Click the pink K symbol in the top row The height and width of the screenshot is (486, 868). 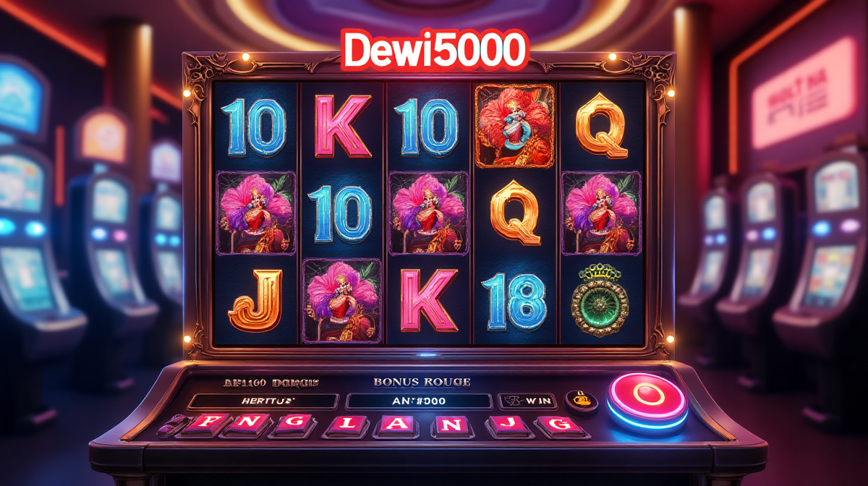343,126
